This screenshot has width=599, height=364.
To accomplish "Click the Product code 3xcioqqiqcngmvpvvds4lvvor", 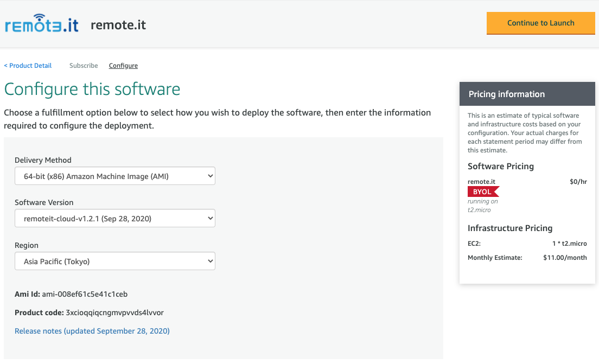I will (114, 312).
